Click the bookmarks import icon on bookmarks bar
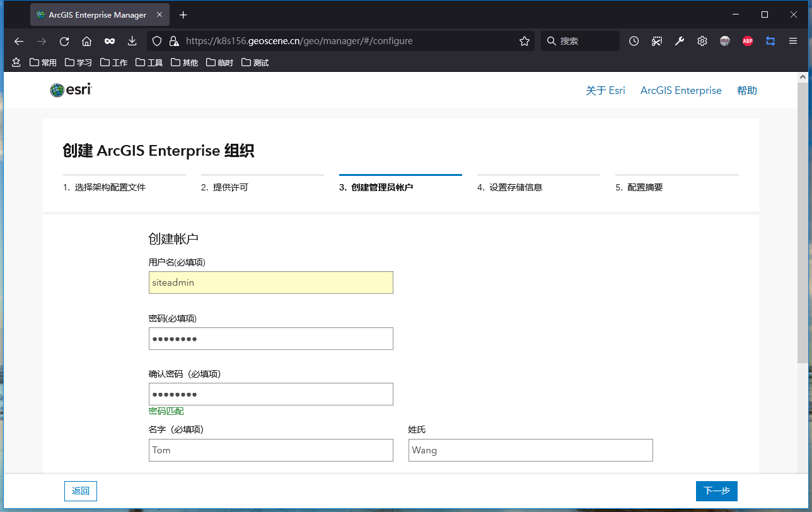 16,62
